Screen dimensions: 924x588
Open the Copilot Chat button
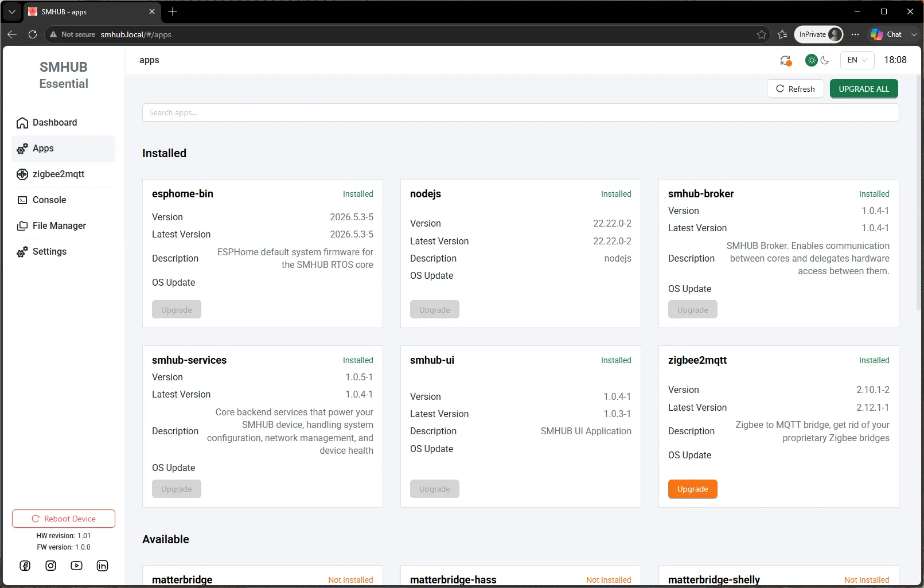click(886, 34)
